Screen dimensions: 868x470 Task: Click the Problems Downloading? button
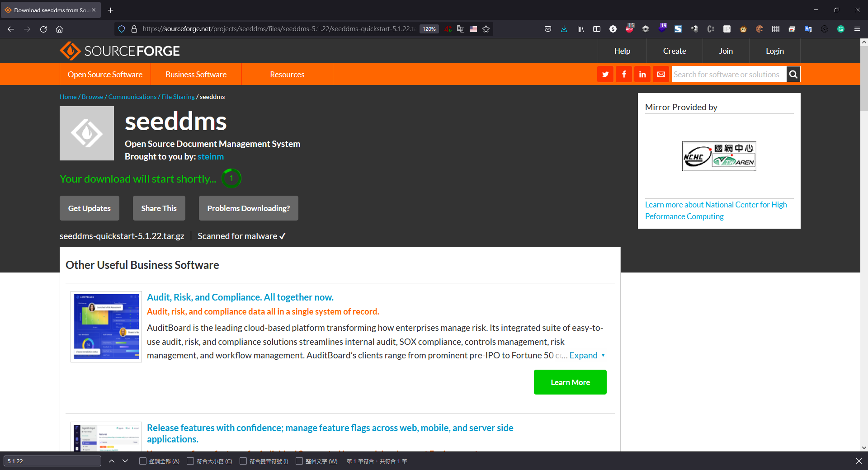pyautogui.click(x=248, y=208)
